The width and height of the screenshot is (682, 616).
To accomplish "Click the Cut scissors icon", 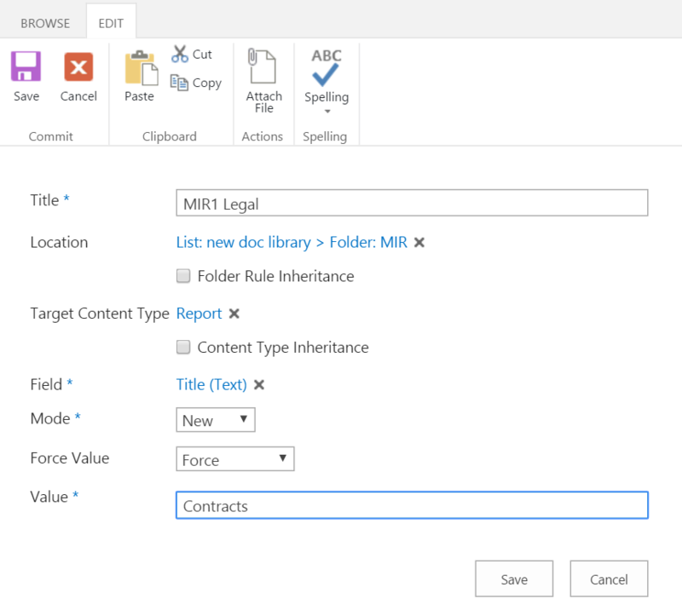I will point(180,54).
